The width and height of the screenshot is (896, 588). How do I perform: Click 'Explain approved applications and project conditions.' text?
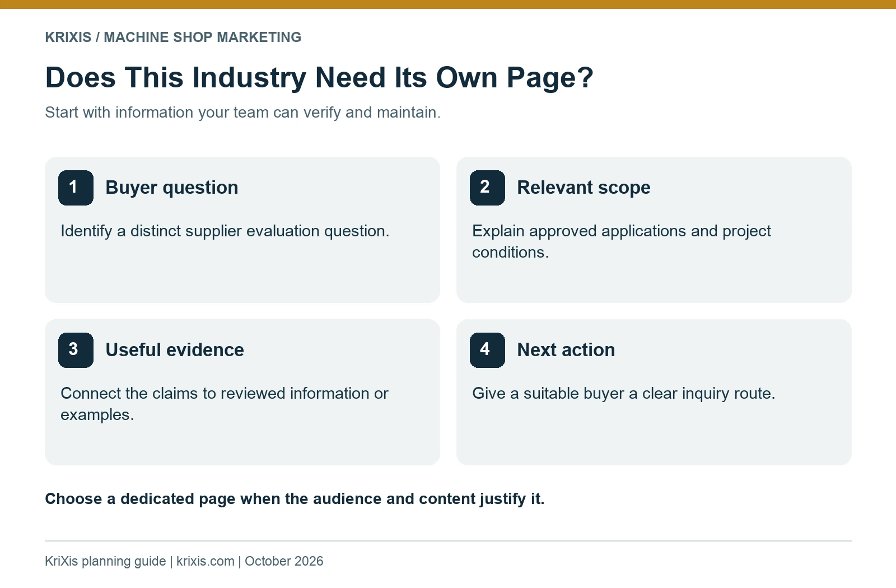tap(622, 241)
